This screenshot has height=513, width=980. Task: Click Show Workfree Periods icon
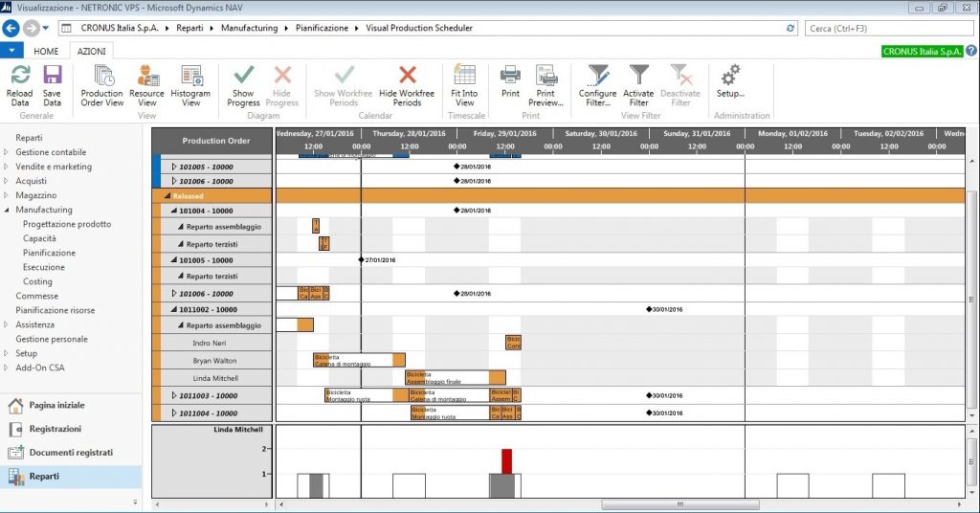tap(344, 75)
